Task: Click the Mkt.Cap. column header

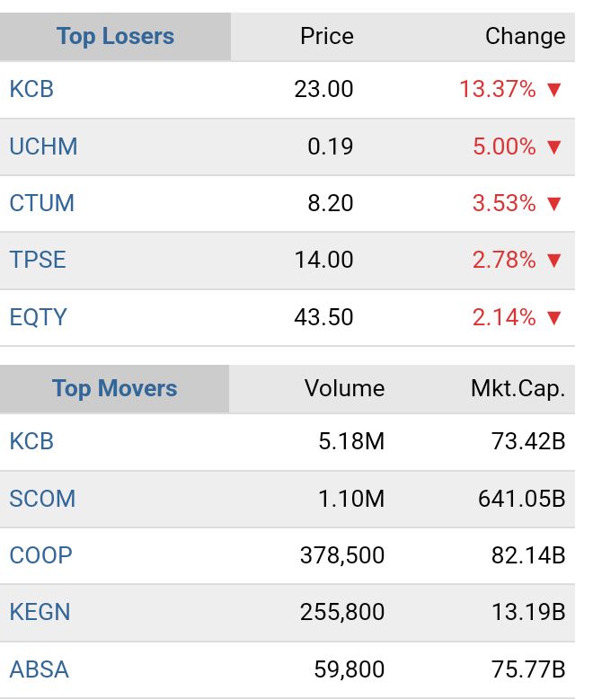Action: (518, 389)
